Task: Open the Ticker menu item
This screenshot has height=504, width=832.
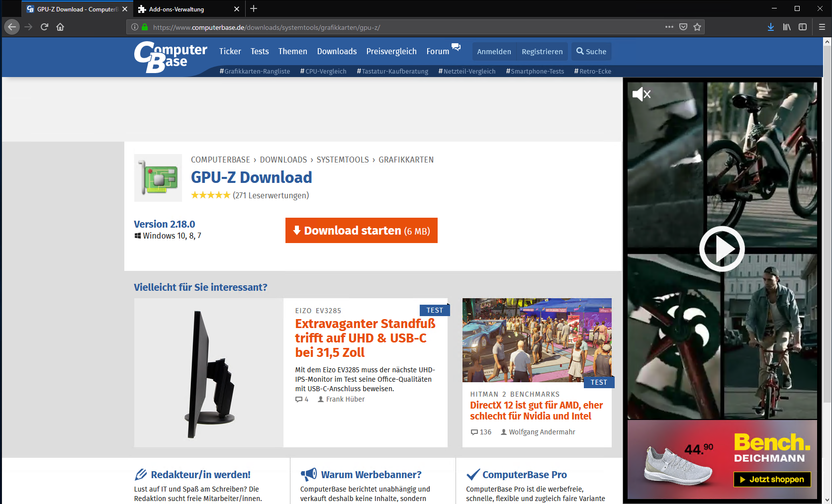Action: pos(230,51)
